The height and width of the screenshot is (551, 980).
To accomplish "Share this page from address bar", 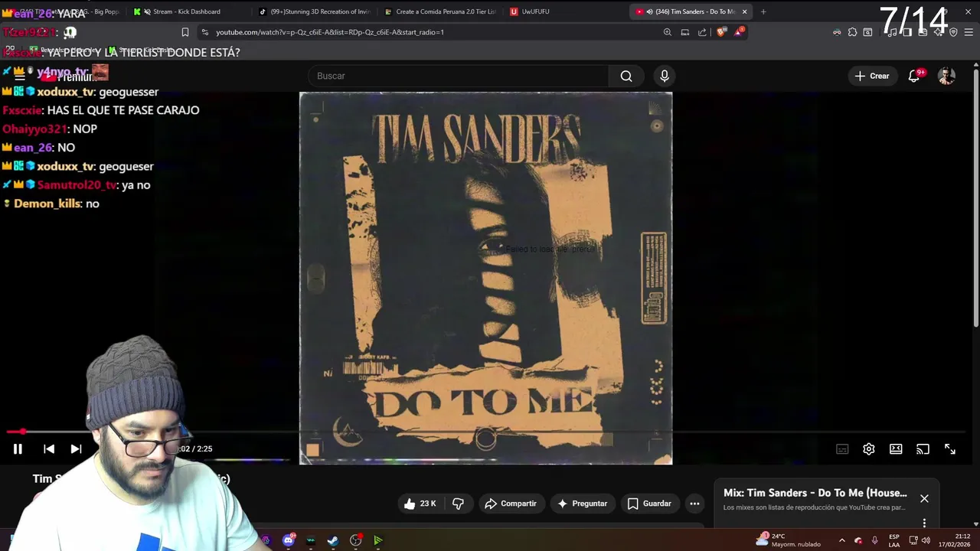I will tap(702, 32).
